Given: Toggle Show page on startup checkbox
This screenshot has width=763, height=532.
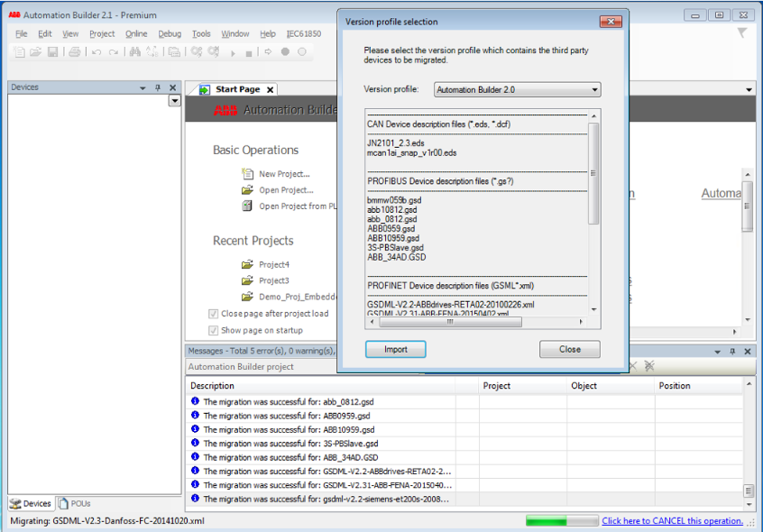Looking at the screenshot, I should click(x=214, y=331).
